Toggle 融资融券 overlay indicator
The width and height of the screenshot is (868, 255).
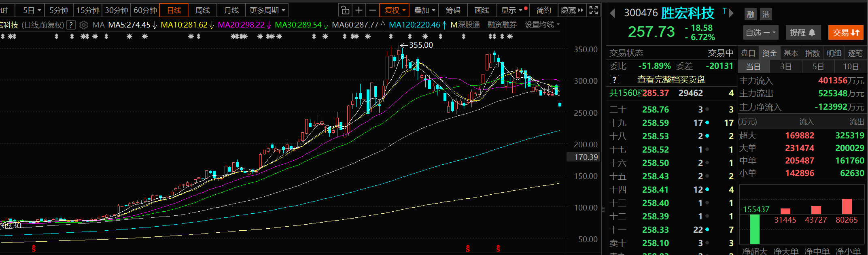pos(502,25)
